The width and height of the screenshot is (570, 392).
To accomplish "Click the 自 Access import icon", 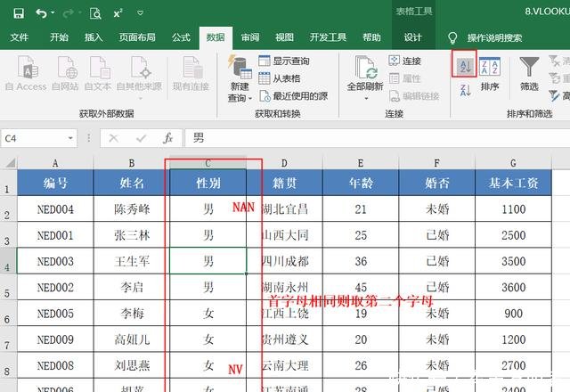I will tap(26, 73).
